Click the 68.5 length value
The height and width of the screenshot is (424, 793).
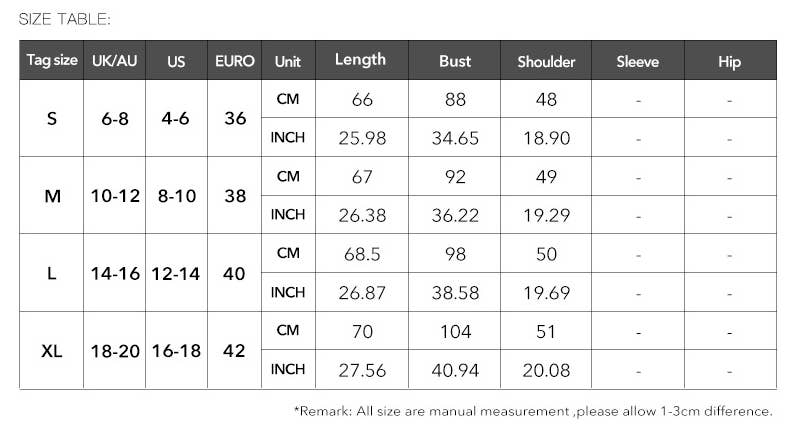[361, 254]
